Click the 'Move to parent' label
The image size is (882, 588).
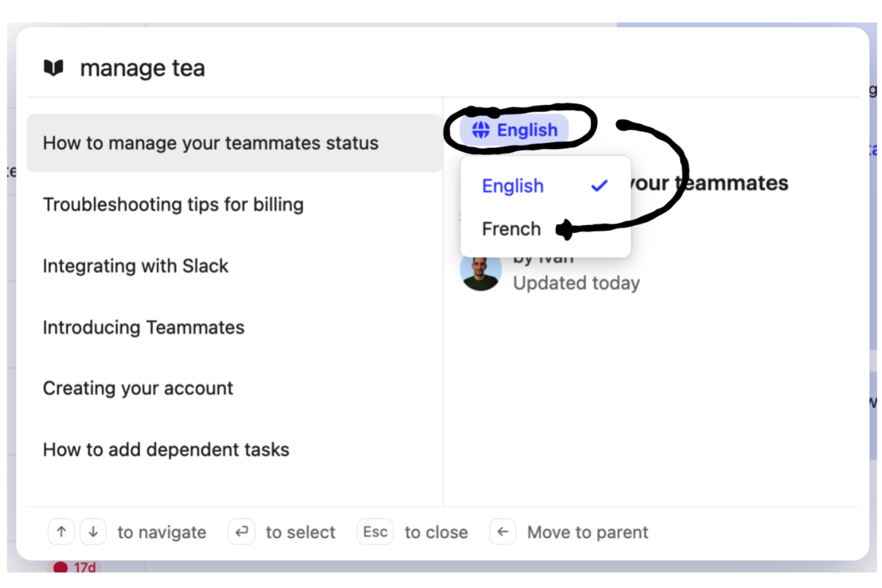pyautogui.click(x=588, y=532)
